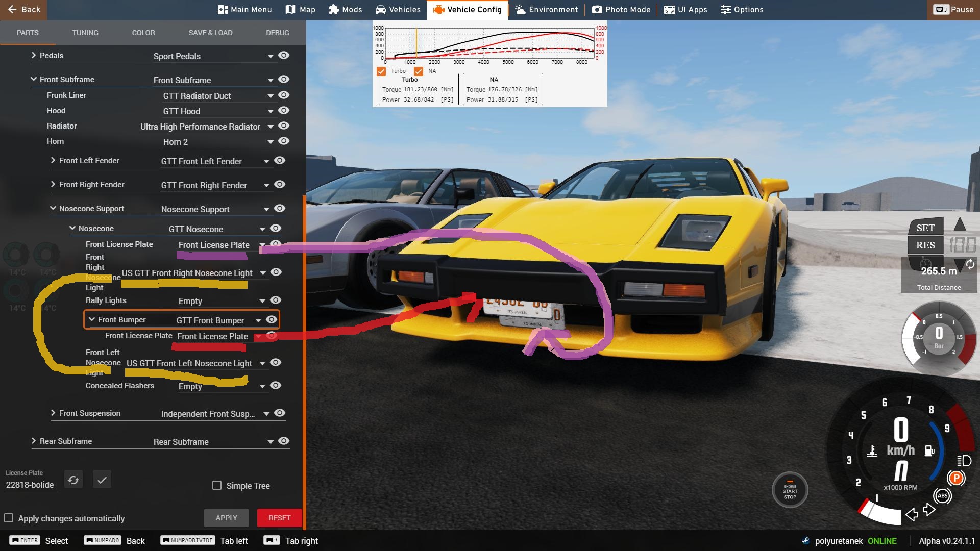The width and height of the screenshot is (980, 551).
Task: Switch to the TUNING tab
Action: click(x=85, y=33)
